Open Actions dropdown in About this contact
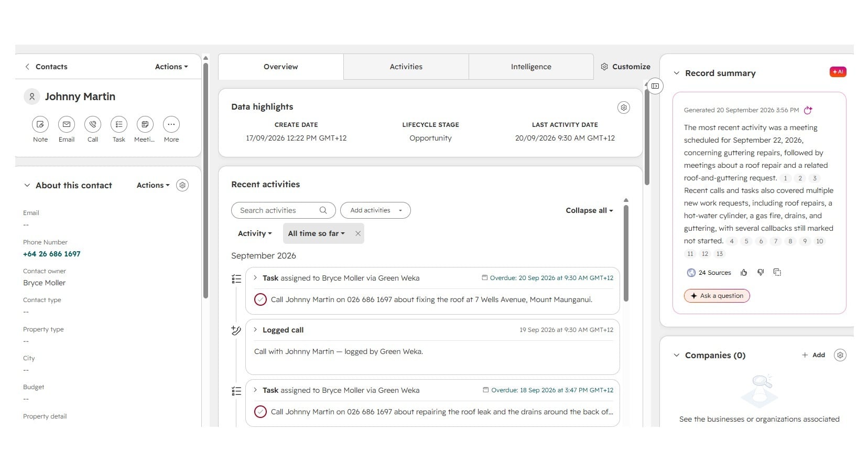868x472 pixels. coord(153,185)
